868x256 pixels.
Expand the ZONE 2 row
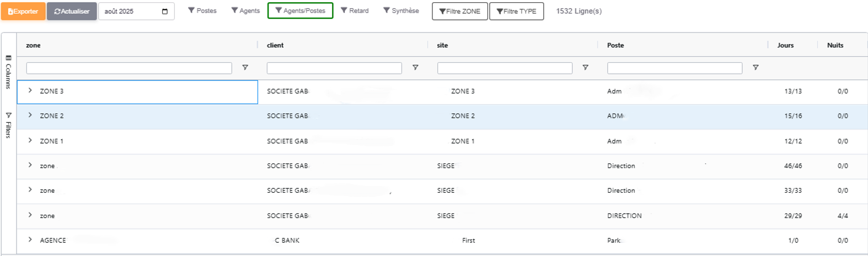[x=30, y=115]
